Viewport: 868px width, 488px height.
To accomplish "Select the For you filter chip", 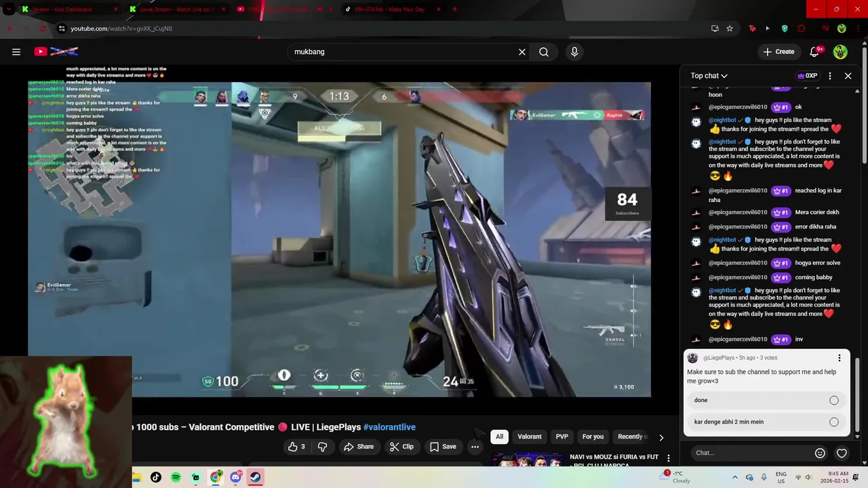I will point(593,436).
